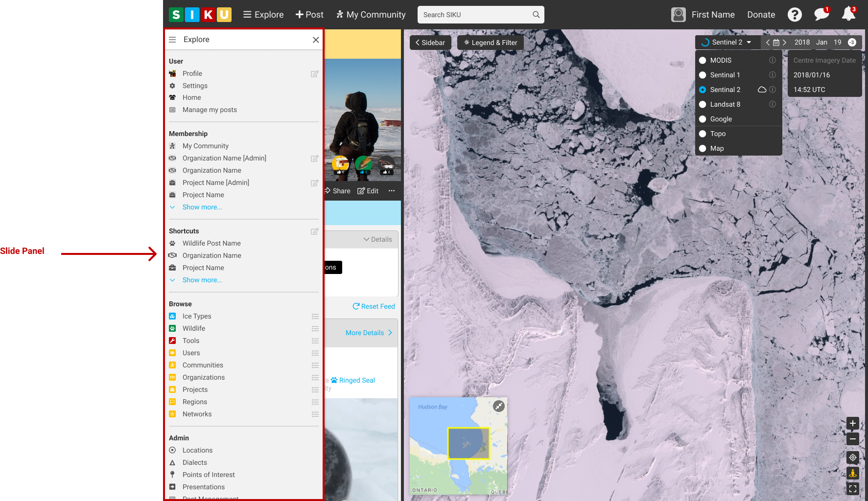Open the chat messages icon
Viewport: 868px width, 501px height.
821,14
